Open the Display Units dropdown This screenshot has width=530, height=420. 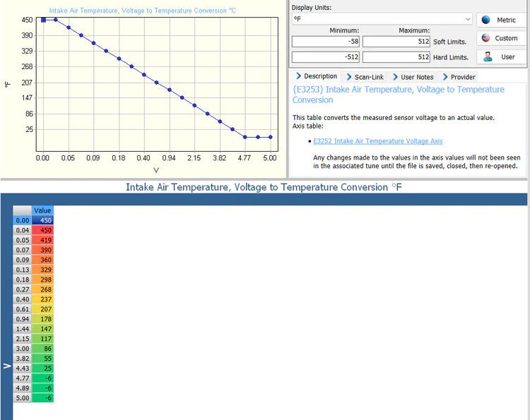point(382,20)
